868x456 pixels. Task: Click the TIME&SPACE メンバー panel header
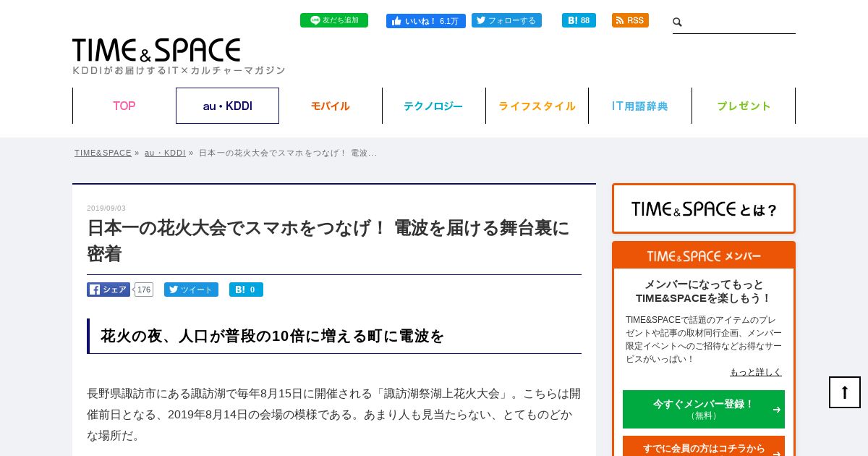[704, 256]
